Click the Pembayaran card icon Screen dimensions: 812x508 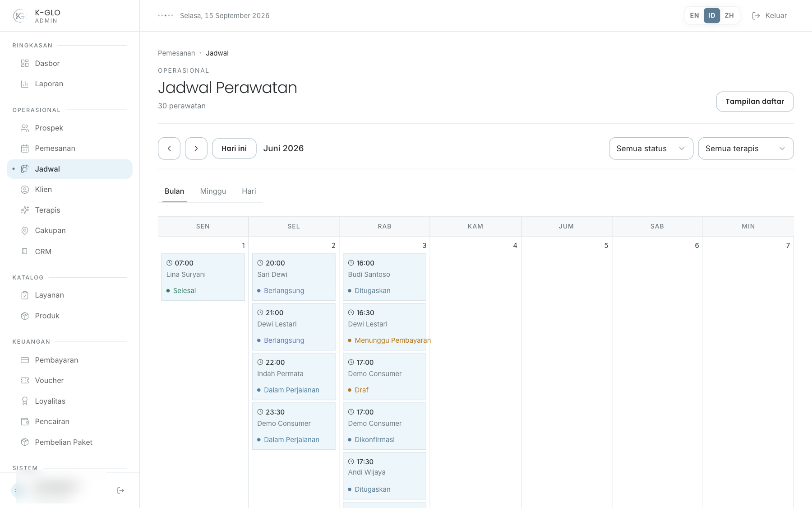coord(25,360)
